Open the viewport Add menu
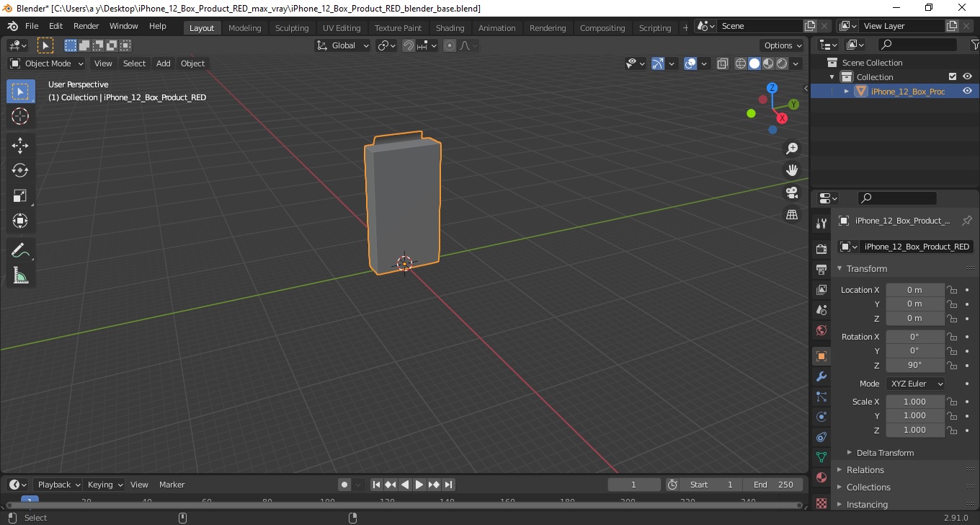Screen dimensions: 980x525 (164, 63)
